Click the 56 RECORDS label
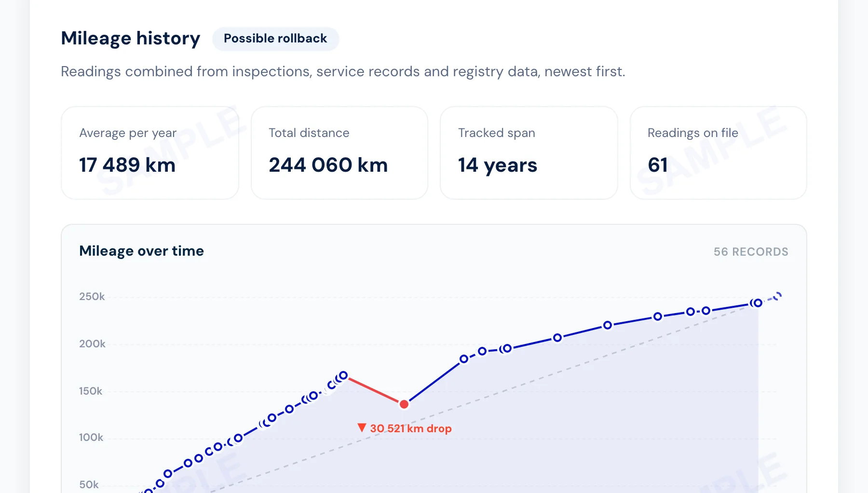The height and width of the screenshot is (493, 868). tap(751, 252)
